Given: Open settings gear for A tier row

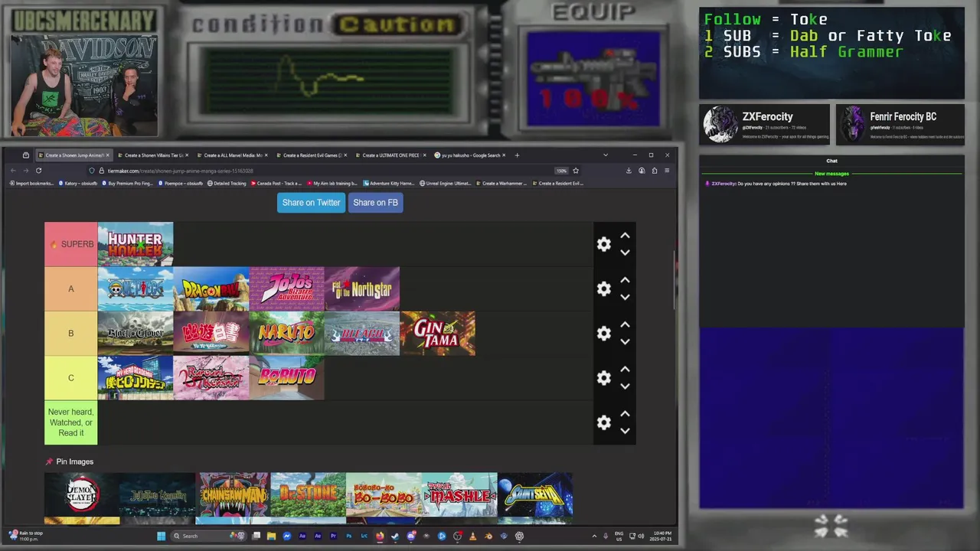Looking at the screenshot, I should (x=604, y=289).
